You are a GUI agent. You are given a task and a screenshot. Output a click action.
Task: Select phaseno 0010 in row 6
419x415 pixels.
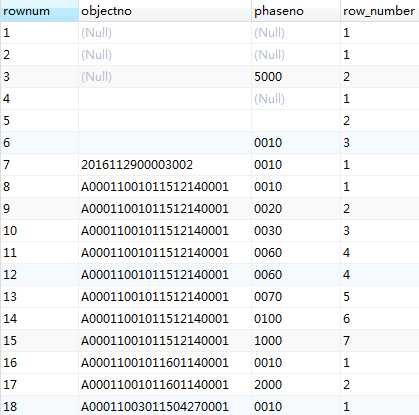[296, 143]
